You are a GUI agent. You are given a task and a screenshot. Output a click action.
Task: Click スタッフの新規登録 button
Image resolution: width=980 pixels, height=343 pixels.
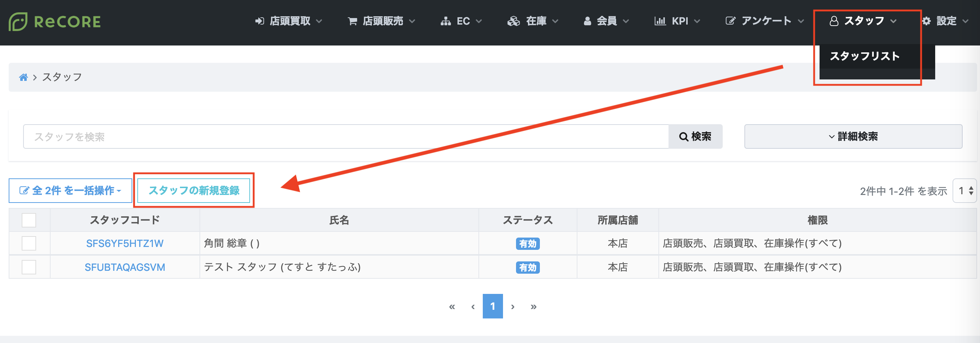[194, 191]
